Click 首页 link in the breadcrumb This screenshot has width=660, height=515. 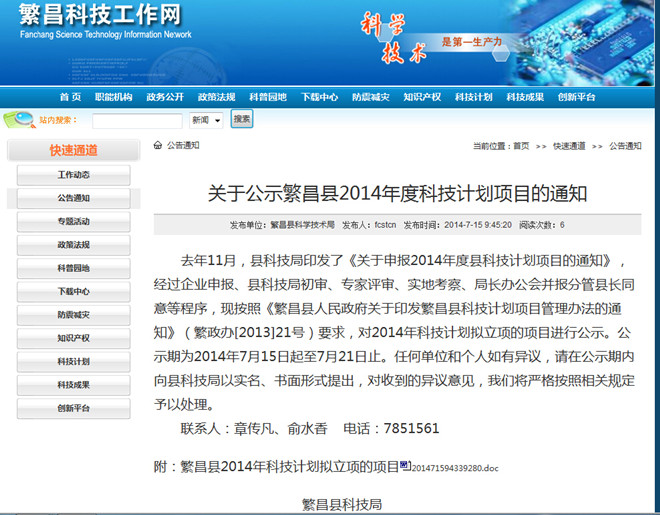click(x=520, y=146)
